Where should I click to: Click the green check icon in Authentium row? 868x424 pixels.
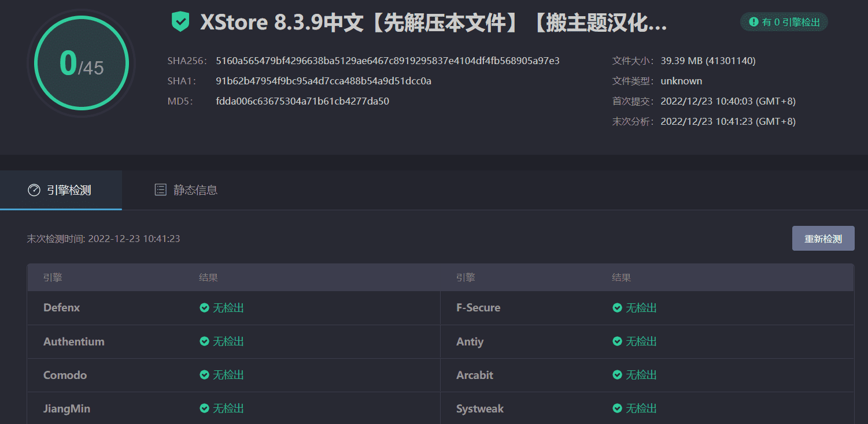tap(204, 341)
